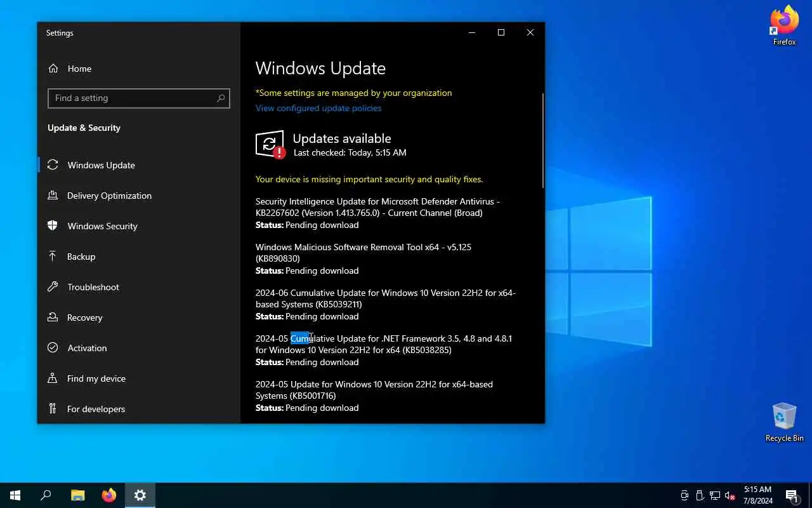
Task: Switch to Backup settings
Action: click(x=138, y=257)
